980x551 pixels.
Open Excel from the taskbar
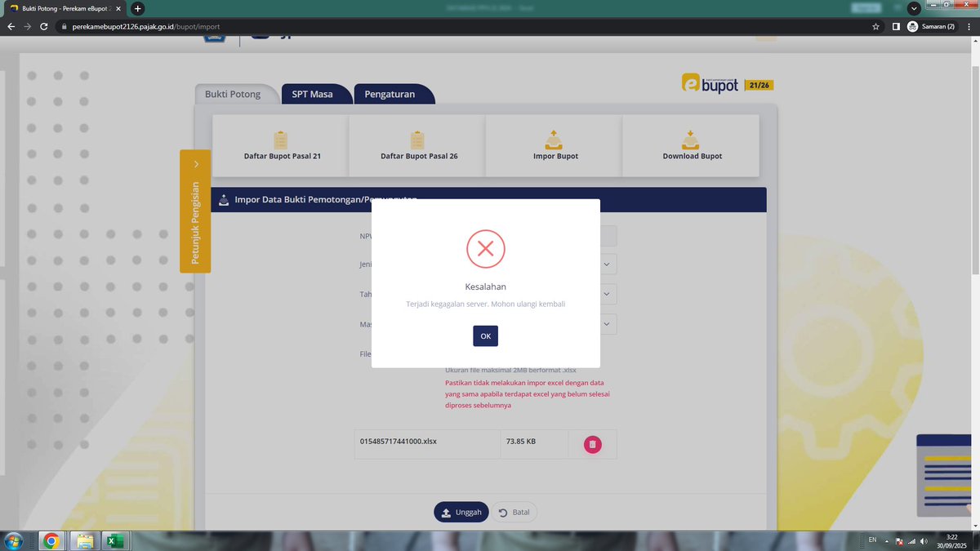coord(115,540)
